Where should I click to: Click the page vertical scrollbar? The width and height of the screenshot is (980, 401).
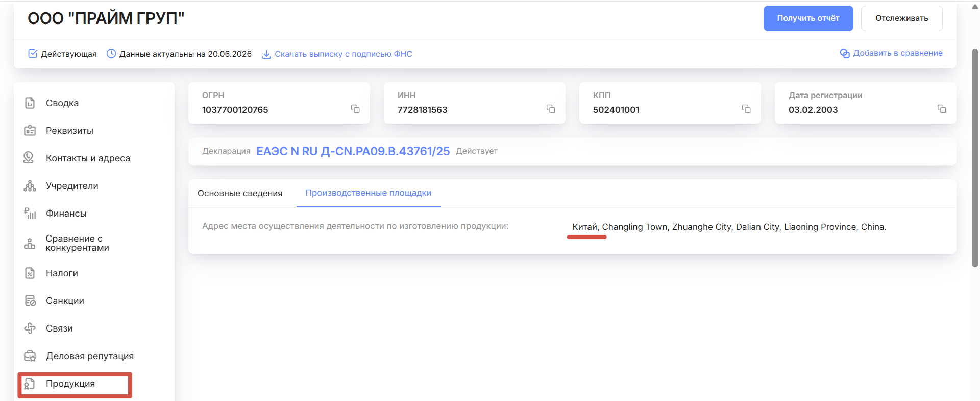coord(975,157)
